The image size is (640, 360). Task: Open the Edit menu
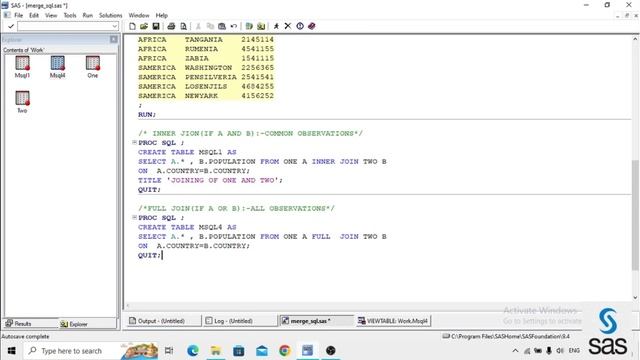pos(34,15)
